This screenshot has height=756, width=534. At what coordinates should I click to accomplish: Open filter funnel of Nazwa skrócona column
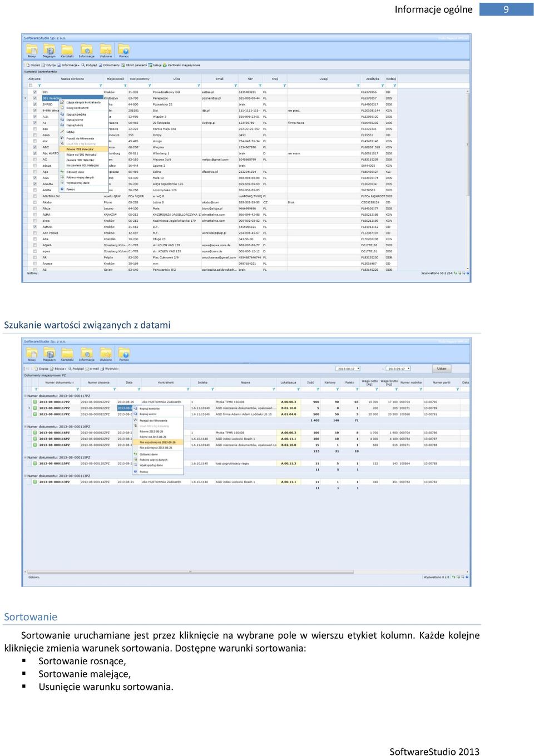pos(101,86)
